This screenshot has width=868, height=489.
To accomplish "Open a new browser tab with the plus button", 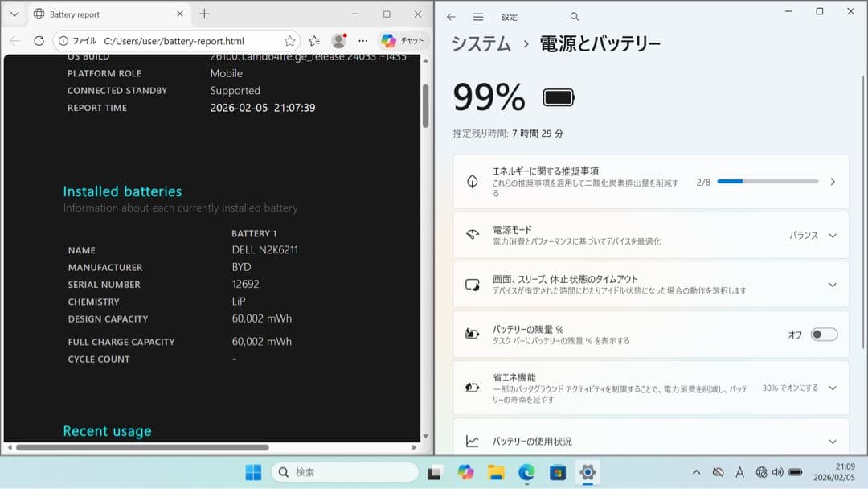I will pyautogui.click(x=205, y=14).
